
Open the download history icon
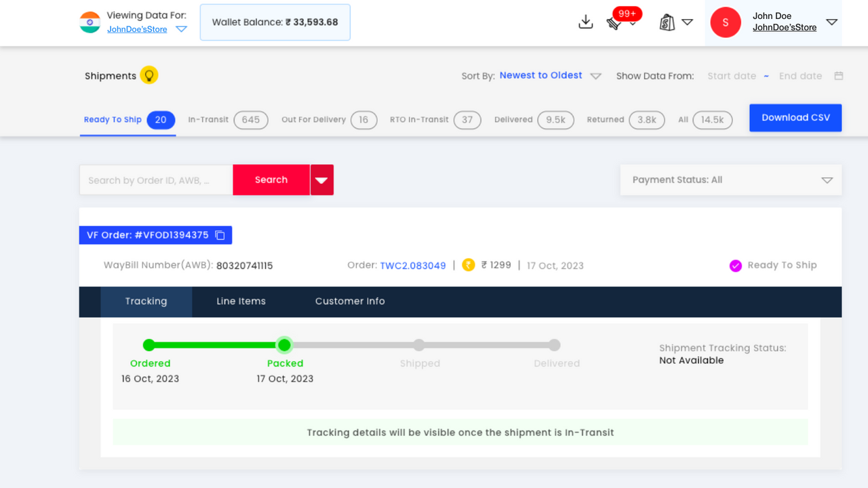585,22
